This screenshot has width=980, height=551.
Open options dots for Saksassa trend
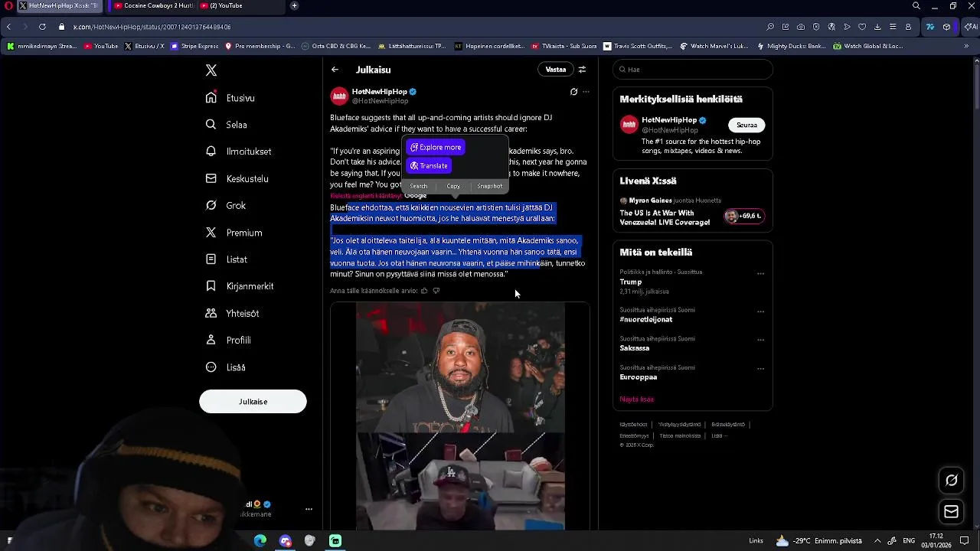point(760,340)
